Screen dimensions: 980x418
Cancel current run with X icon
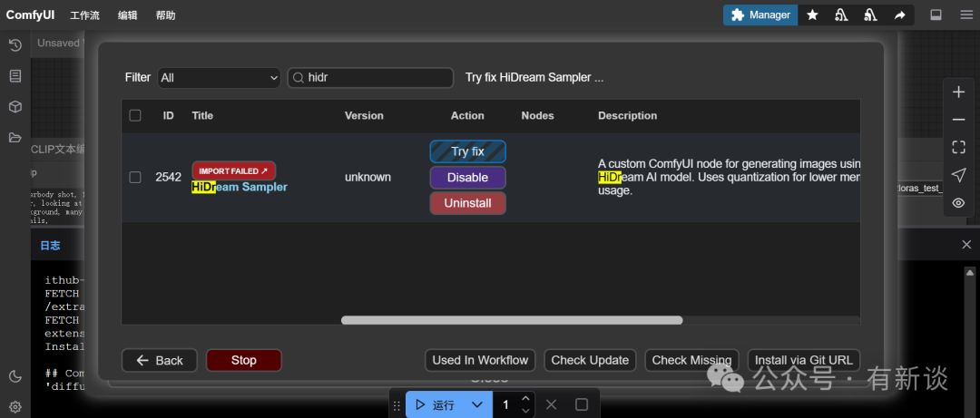pyautogui.click(x=551, y=405)
